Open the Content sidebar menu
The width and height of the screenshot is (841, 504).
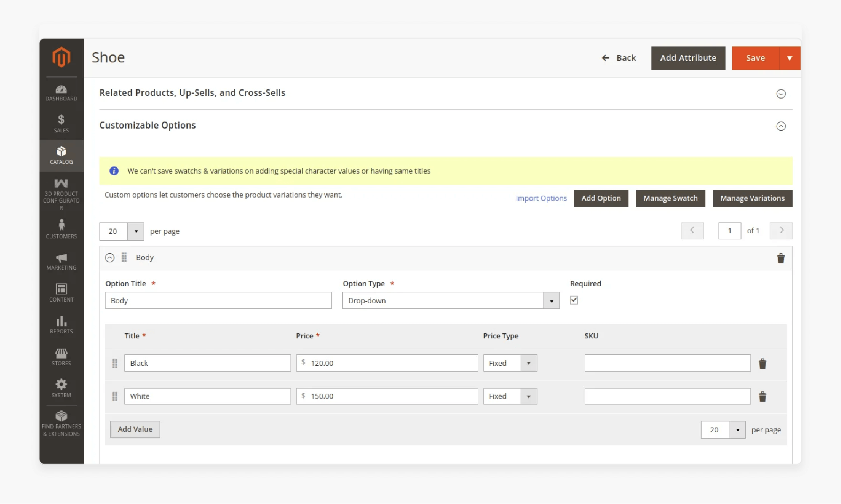point(61,293)
